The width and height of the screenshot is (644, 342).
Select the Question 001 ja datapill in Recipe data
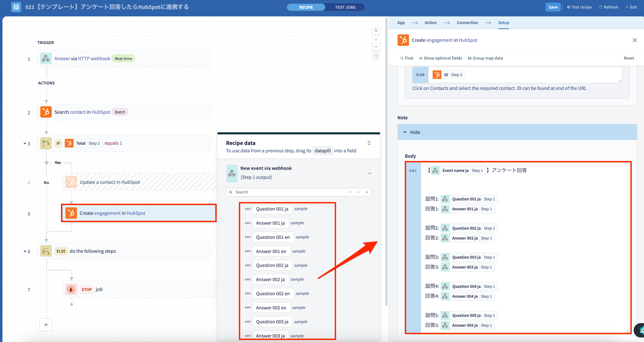click(x=272, y=209)
